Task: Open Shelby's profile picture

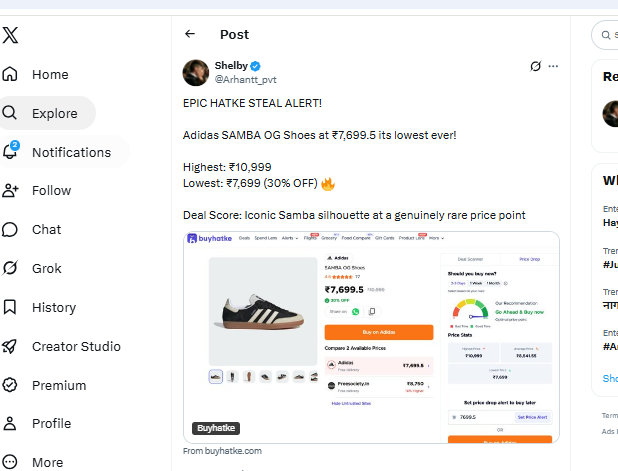Action: coord(195,73)
